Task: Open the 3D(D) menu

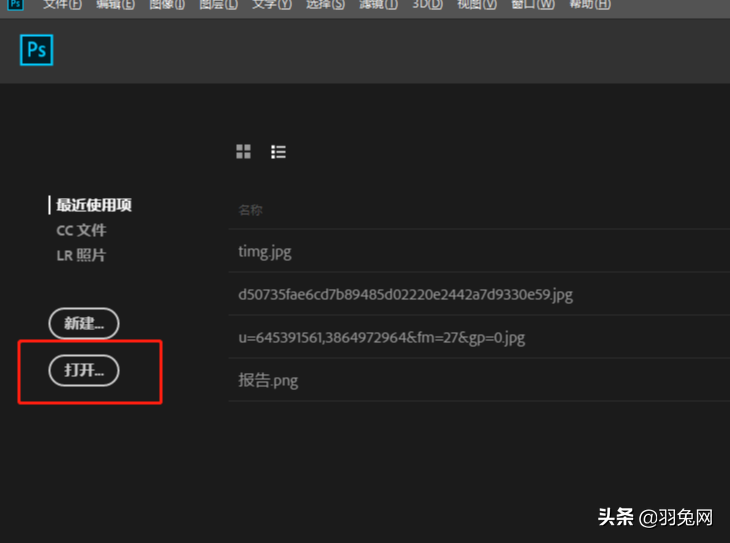Action: pyautogui.click(x=427, y=5)
